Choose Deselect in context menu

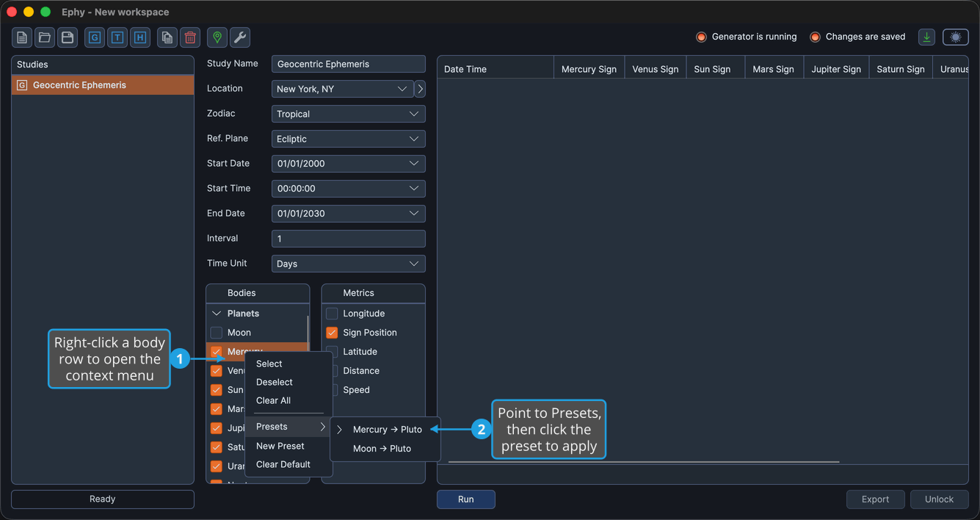coord(288,382)
